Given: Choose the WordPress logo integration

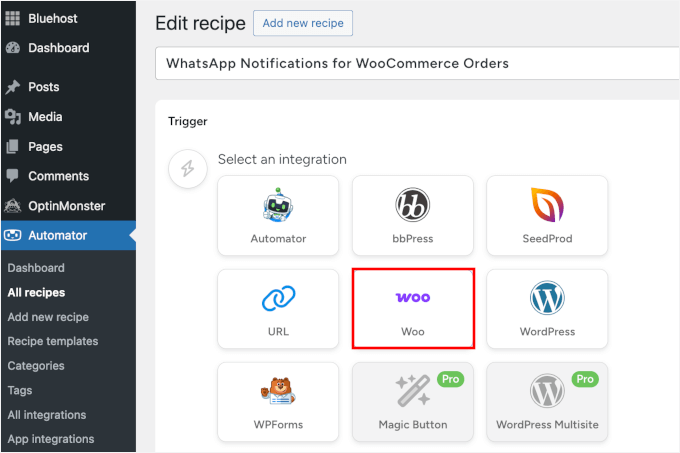Looking at the screenshot, I should [x=547, y=309].
